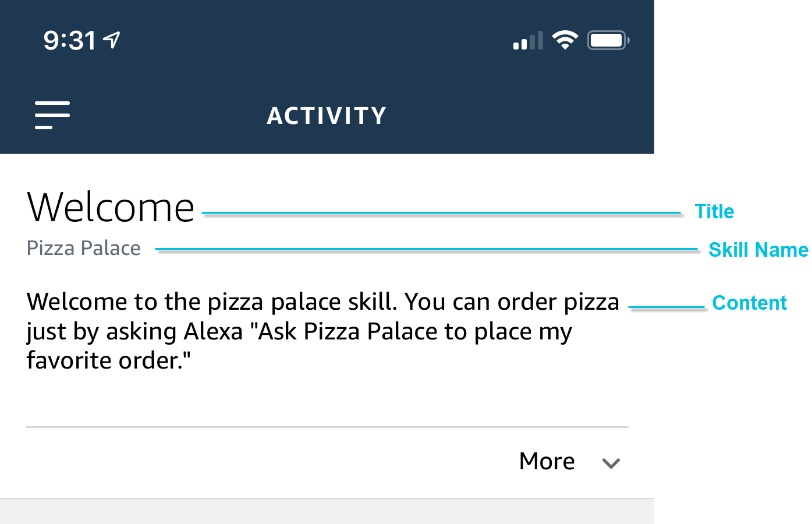The image size is (812, 524).
Task: Click the ACTIVITY header title
Action: [x=327, y=116]
